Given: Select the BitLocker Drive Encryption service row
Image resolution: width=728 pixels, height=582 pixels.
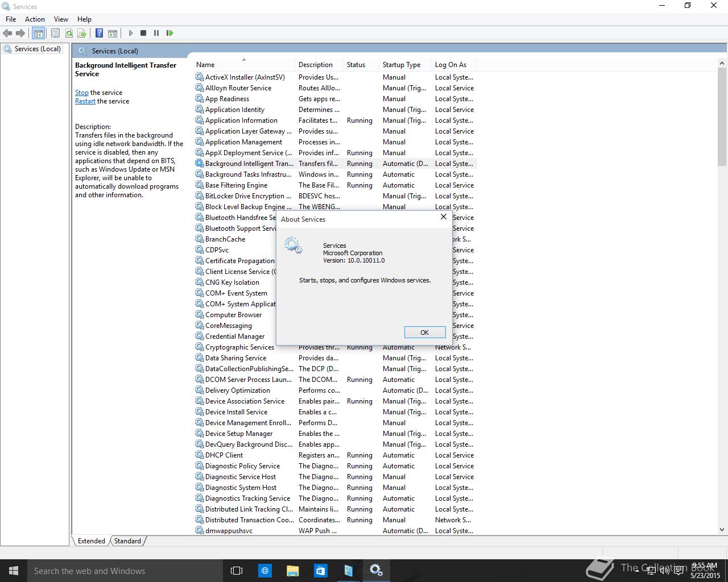Looking at the screenshot, I should click(x=335, y=196).
